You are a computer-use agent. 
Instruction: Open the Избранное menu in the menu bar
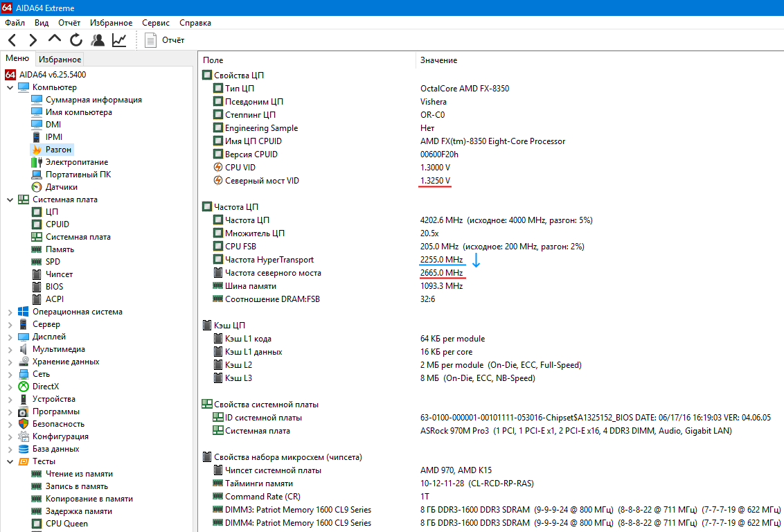coord(111,22)
